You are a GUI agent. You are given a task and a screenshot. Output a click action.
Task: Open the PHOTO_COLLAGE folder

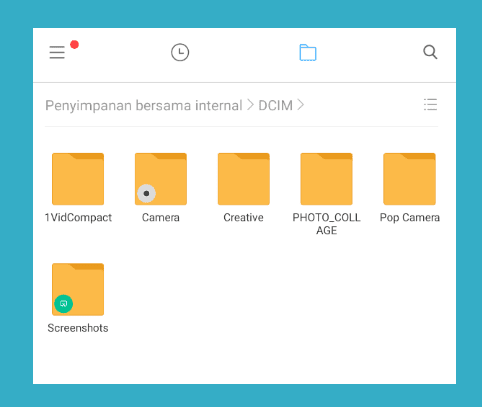tap(326, 179)
